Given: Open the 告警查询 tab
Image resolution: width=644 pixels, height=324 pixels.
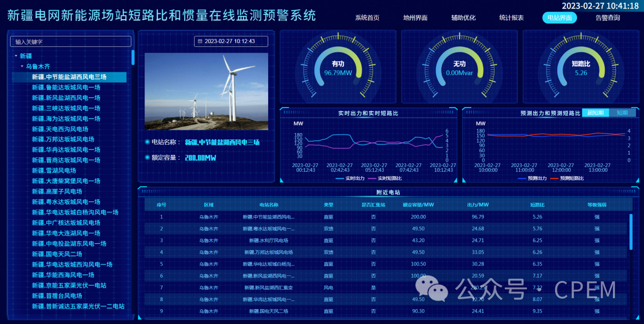Looking at the screenshot, I should coord(608,18).
